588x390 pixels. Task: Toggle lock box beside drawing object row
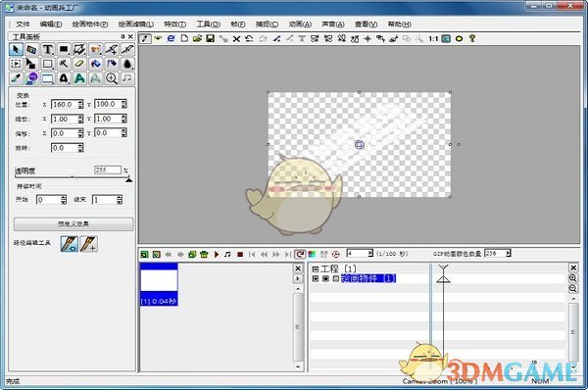click(x=335, y=278)
